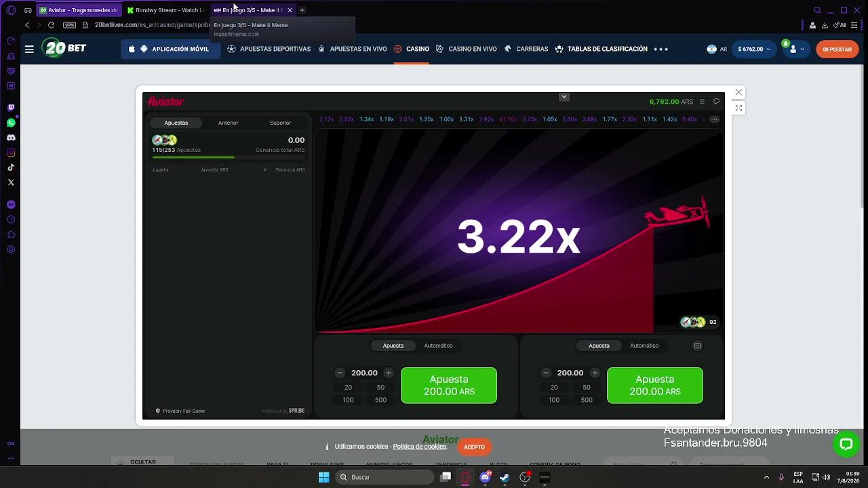Open the 20Bet hamburger menu
Viewport: 868px width, 488px height.
coord(29,49)
